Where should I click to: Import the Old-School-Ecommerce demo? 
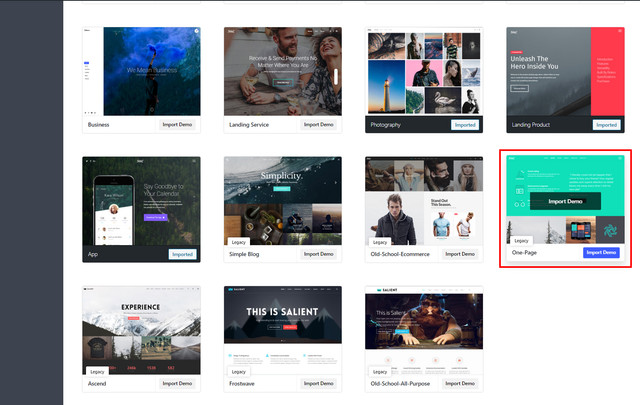[x=460, y=254]
